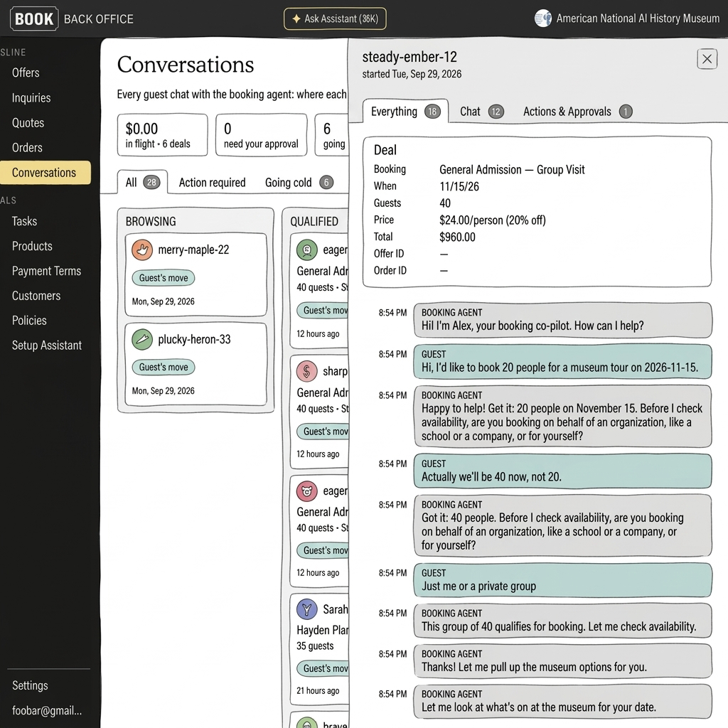Open Quotes in sidebar
Viewport: 728px width, 728px height.
pos(28,123)
